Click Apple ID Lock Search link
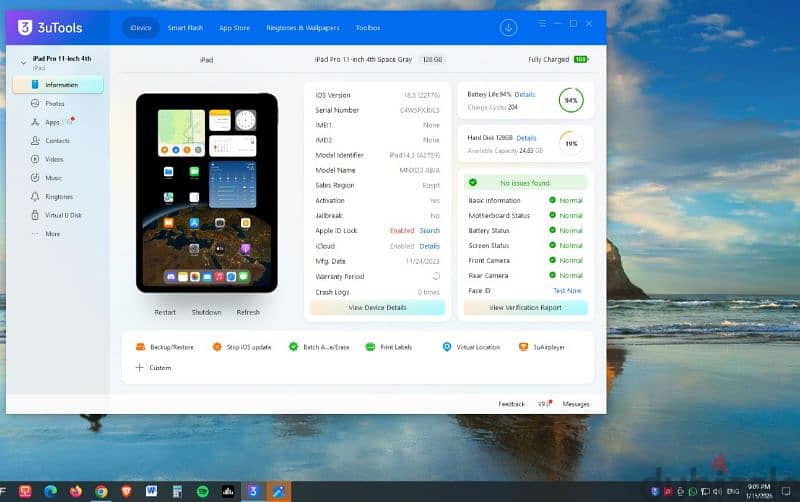 tap(430, 231)
